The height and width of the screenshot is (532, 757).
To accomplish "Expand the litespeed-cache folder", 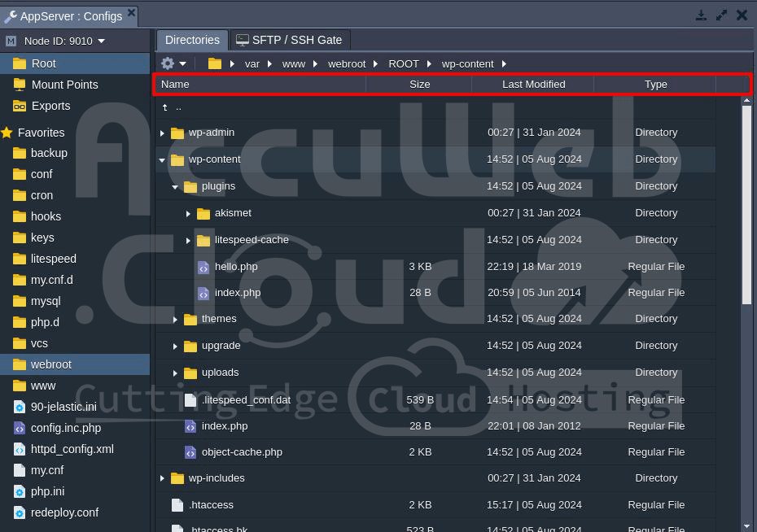I will pyautogui.click(x=188, y=240).
